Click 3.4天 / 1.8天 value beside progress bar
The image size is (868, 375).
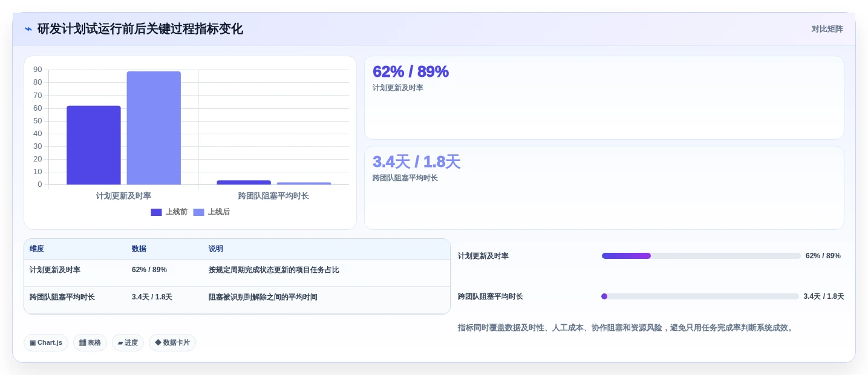tap(824, 296)
